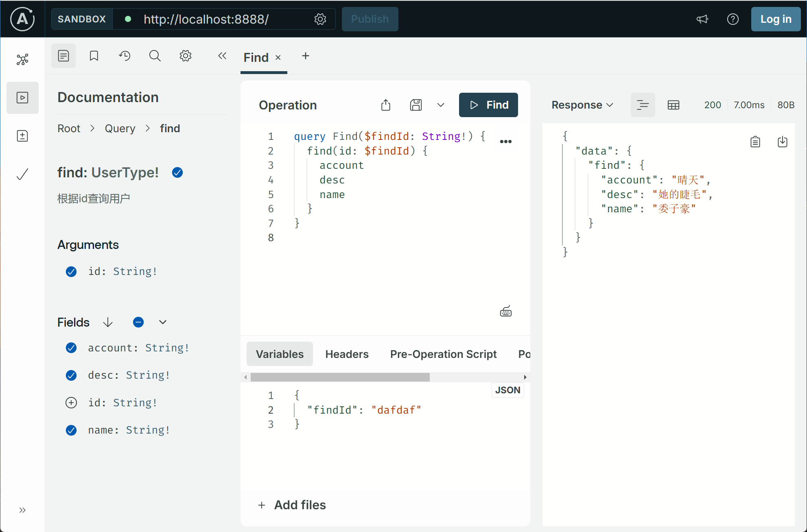
Task: Switch response to JSON view
Action: pos(643,105)
